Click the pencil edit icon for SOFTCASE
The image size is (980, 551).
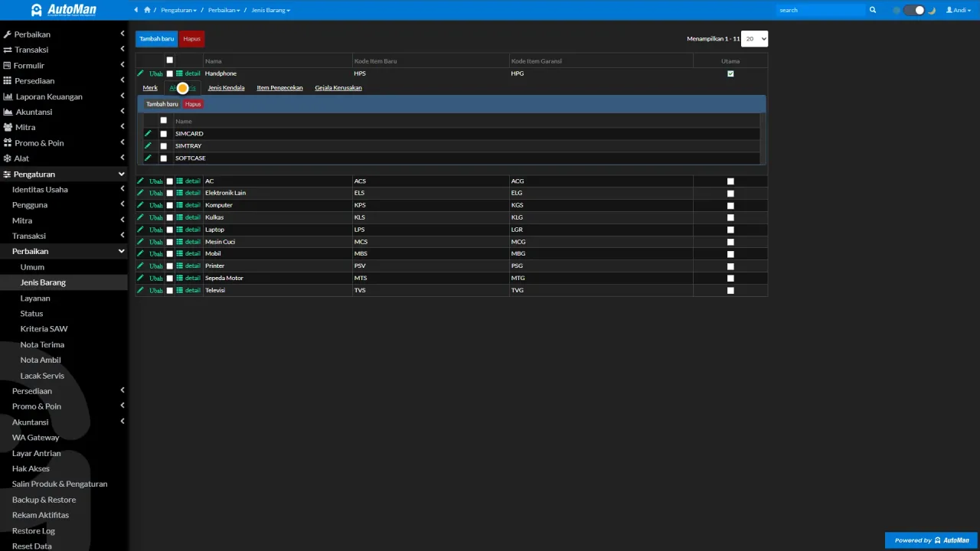[148, 158]
